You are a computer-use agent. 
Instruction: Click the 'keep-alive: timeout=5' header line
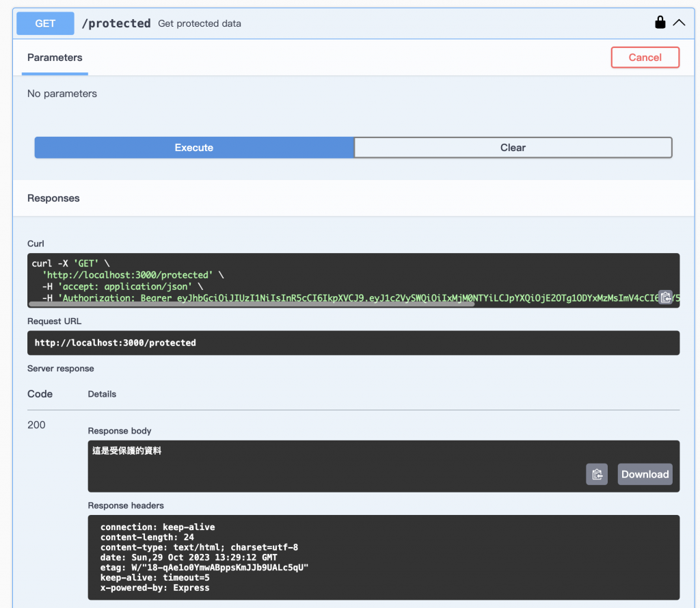[x=155, y=578]
